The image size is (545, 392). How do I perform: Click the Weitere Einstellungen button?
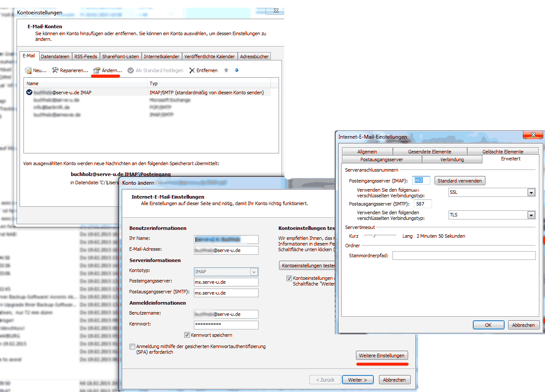tap(382, 355)
